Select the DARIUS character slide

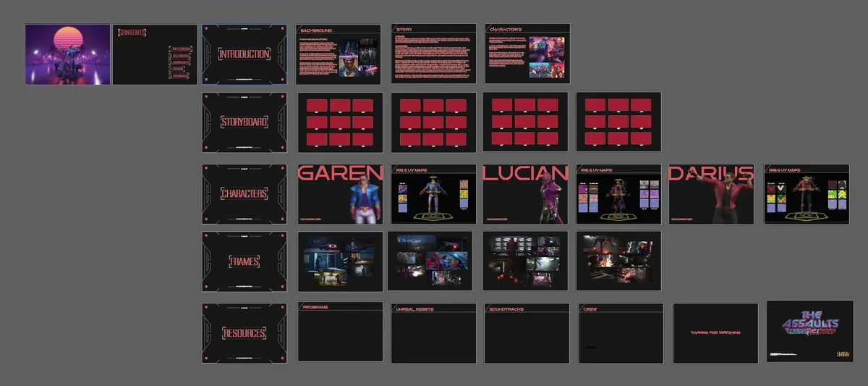[x=711, y=194]
